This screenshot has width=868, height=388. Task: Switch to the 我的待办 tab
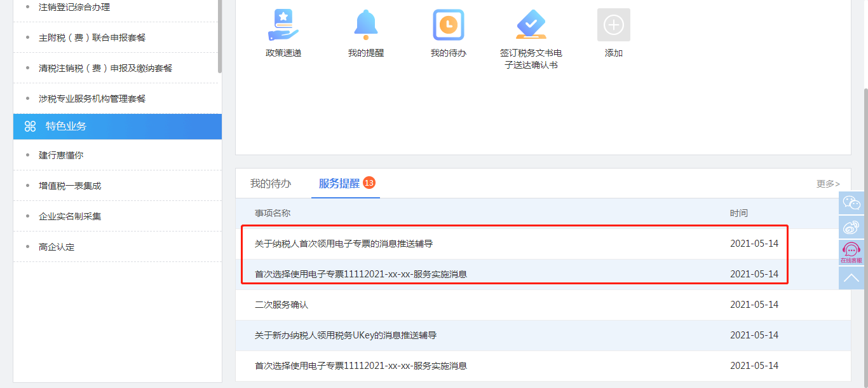271,184
